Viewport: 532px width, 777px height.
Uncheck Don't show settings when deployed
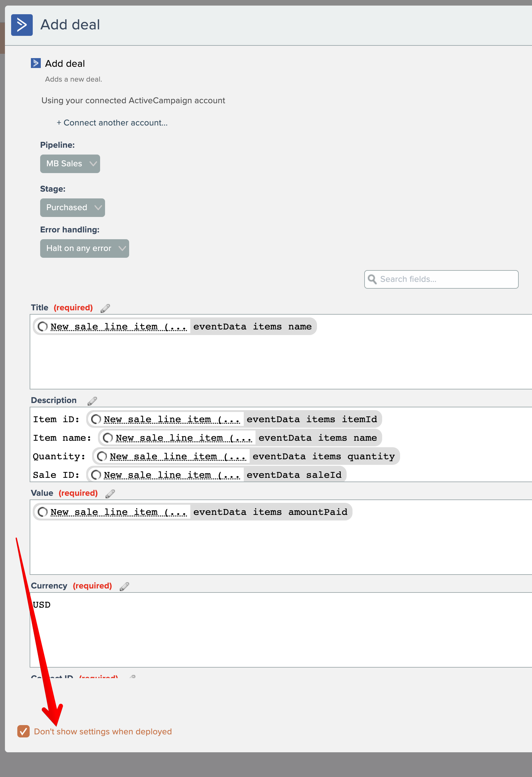pos(23,731)
